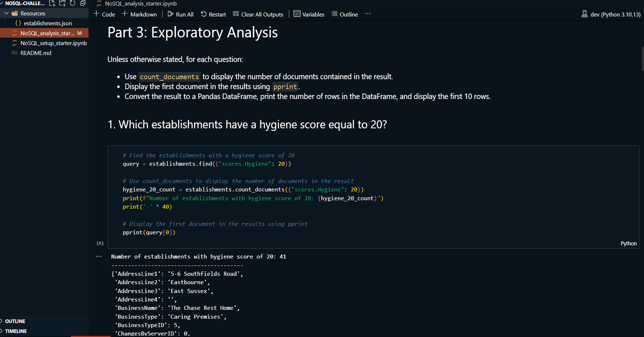Open README.md file

click(x=36, y=53)
